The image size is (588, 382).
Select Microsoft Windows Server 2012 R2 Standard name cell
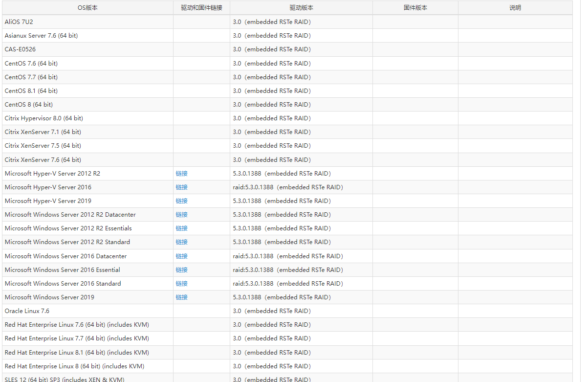(87, 242)
